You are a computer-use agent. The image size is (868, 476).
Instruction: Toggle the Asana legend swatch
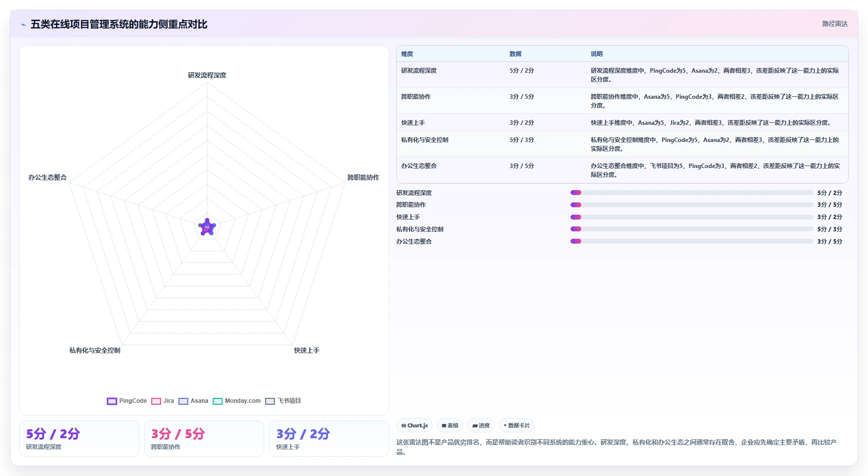pos(184,401)
